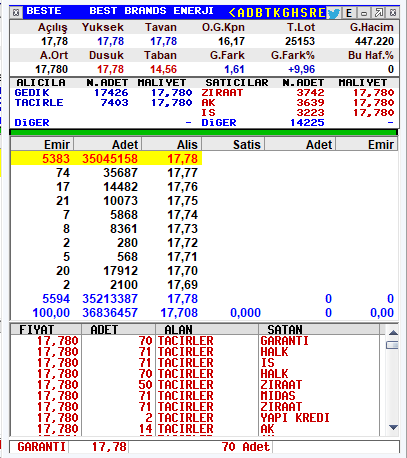Click seller DiGER value 14225
The image size is (407, 458).
(307, 123)
